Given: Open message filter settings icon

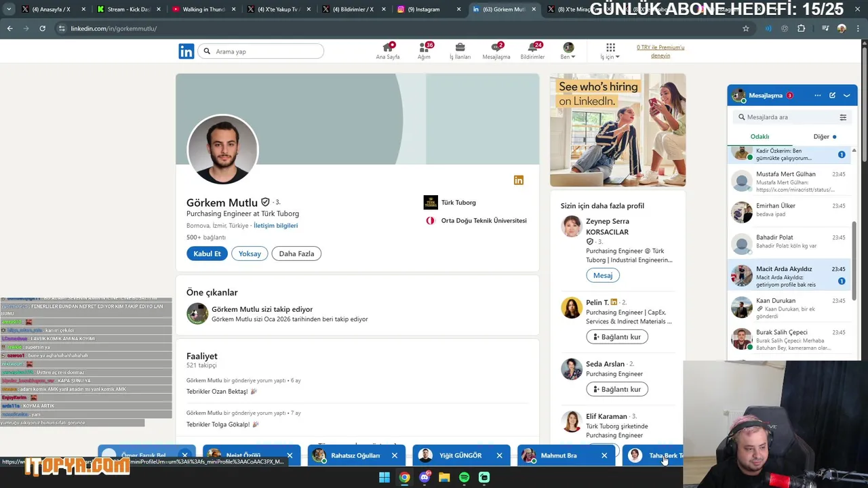Looking at the screenshot, I should (843, 117).
